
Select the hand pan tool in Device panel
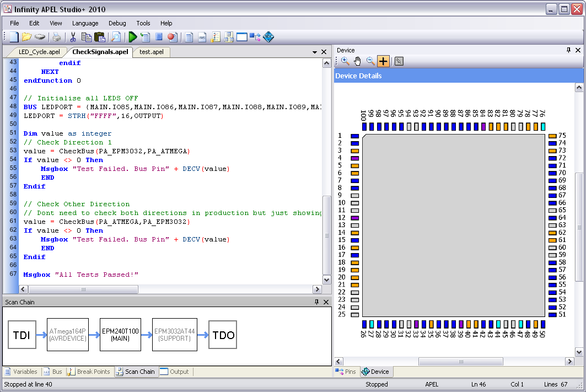click(357, 61)
